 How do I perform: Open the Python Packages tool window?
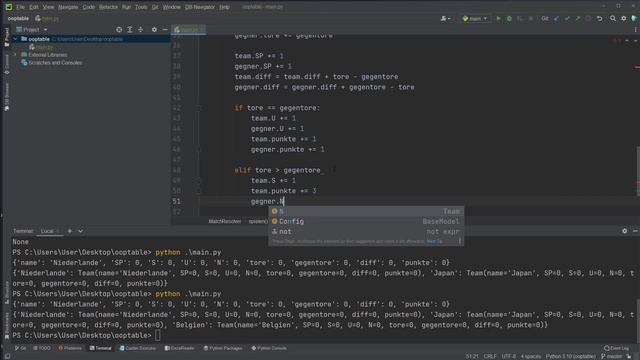pos(223,348)
